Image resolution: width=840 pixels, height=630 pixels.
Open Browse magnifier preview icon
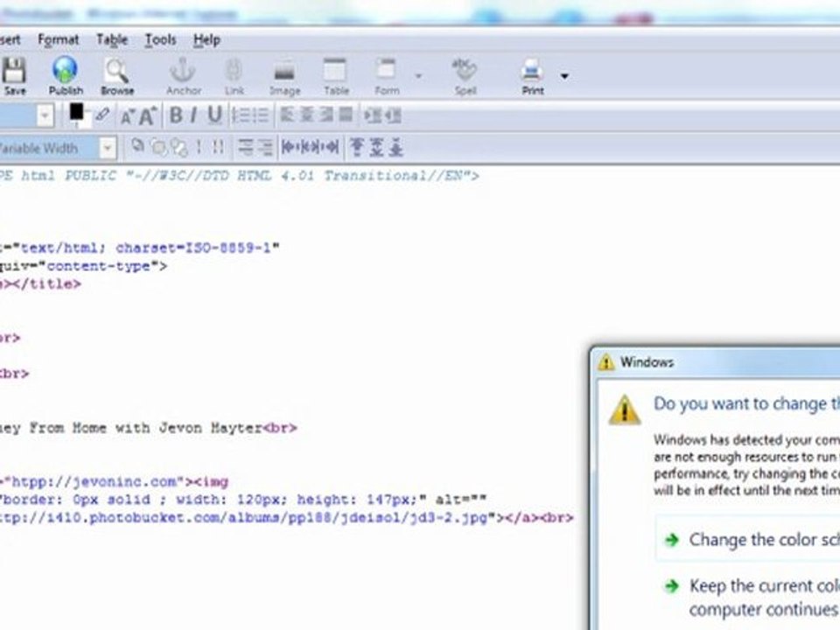click(x=116, y=71)
